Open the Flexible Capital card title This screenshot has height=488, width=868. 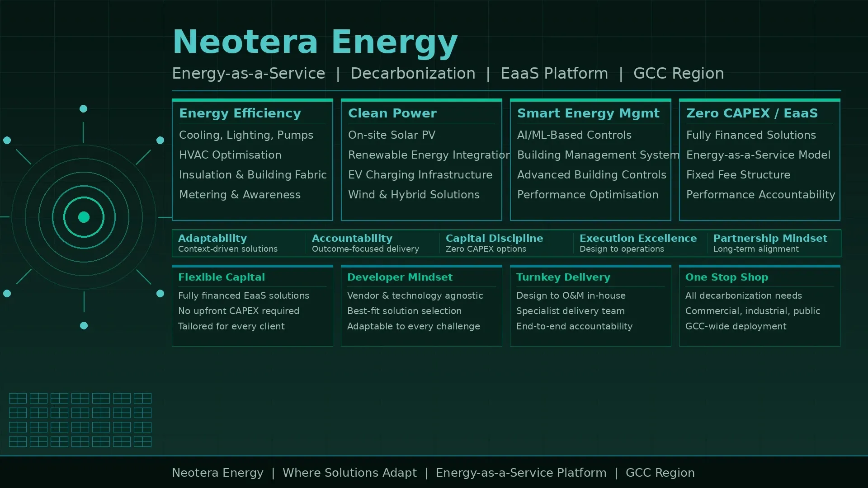221,277
